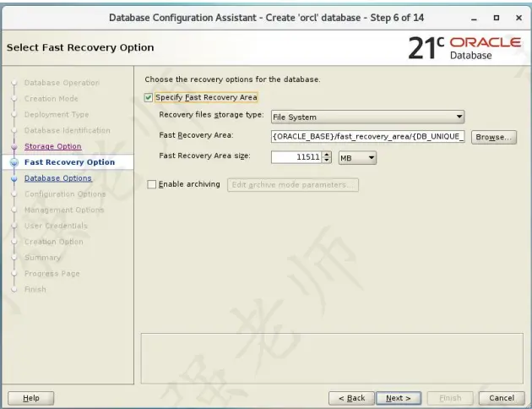Click the Finish button

[450, 398]
